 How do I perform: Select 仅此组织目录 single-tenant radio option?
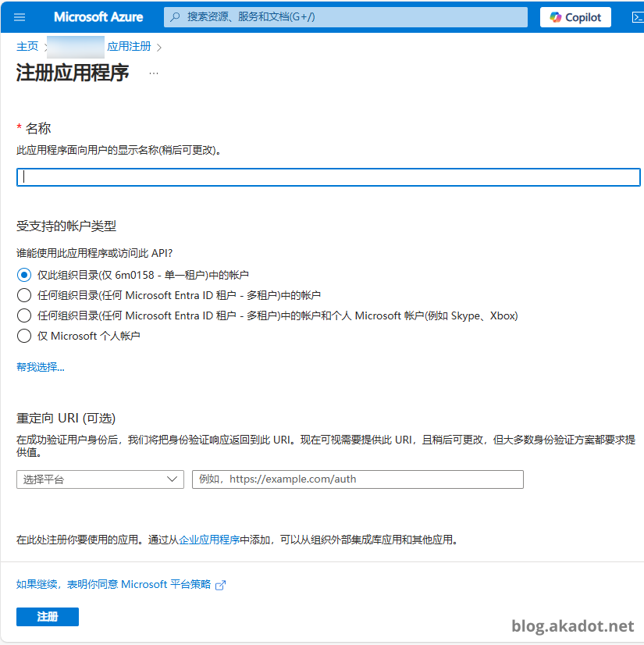(24, 275)
